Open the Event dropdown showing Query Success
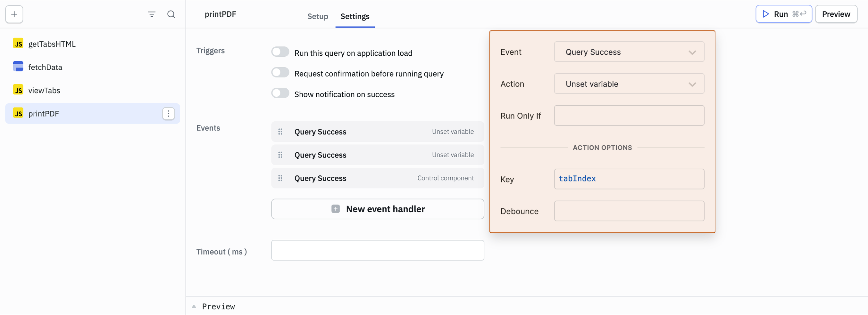 [629, 52]
